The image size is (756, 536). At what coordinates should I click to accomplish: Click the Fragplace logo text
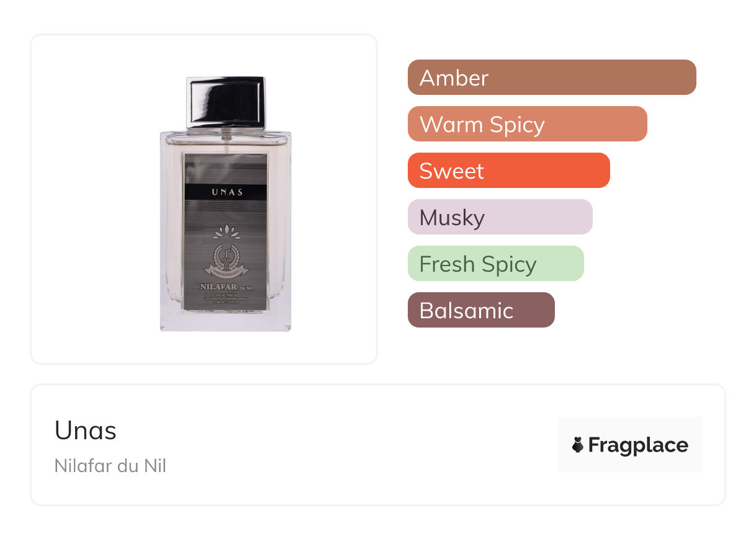638,445
